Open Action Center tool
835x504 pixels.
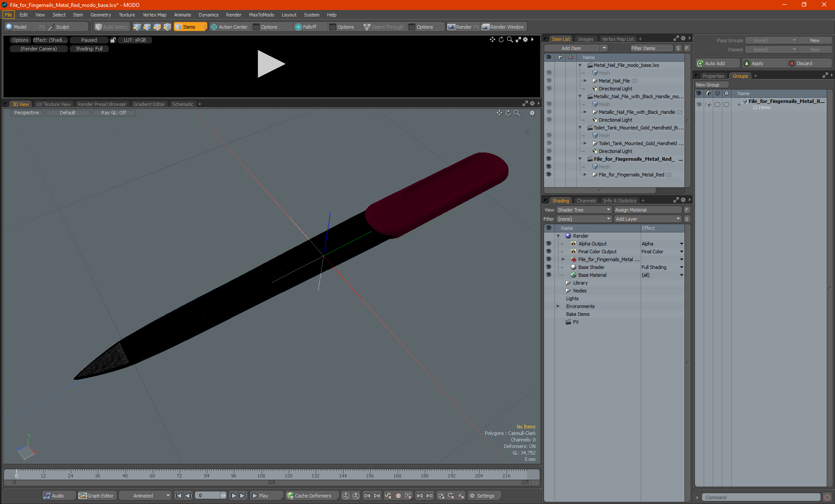tap(229, 27)
